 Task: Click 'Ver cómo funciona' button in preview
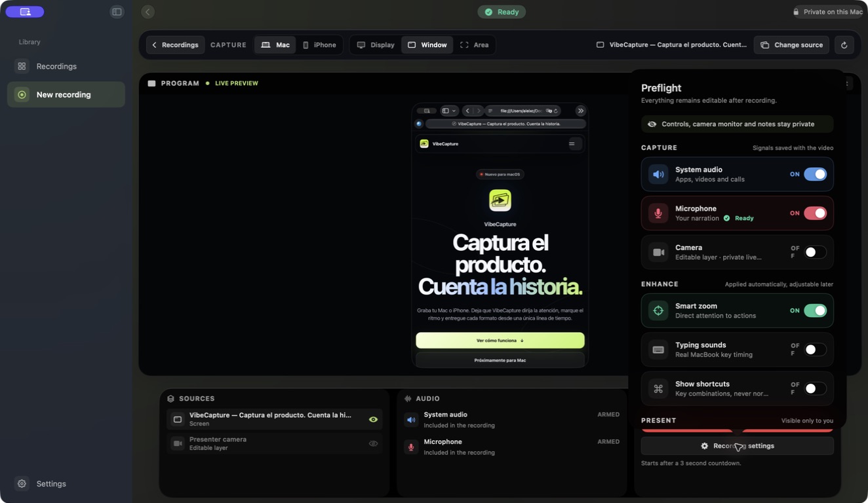(500, 341)
